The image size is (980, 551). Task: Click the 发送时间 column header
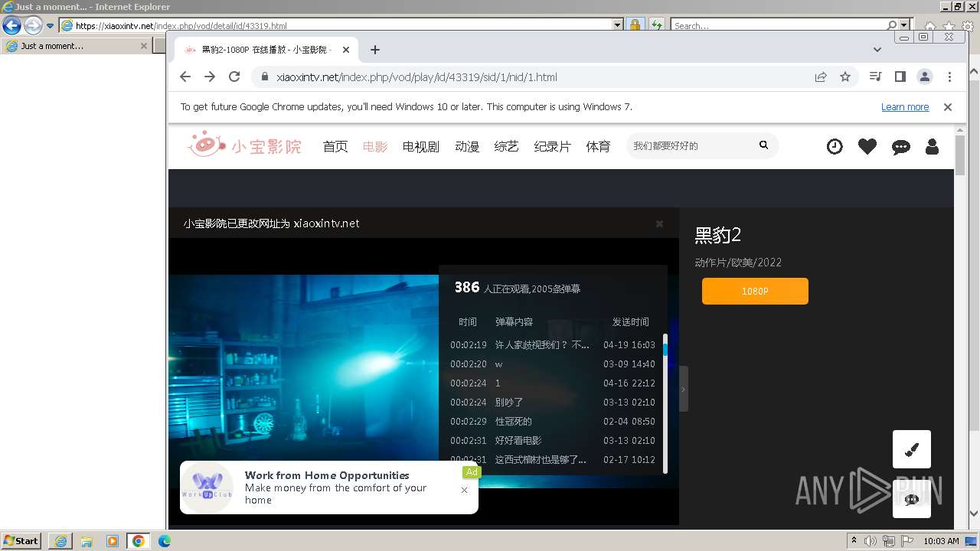coord(630,321)
